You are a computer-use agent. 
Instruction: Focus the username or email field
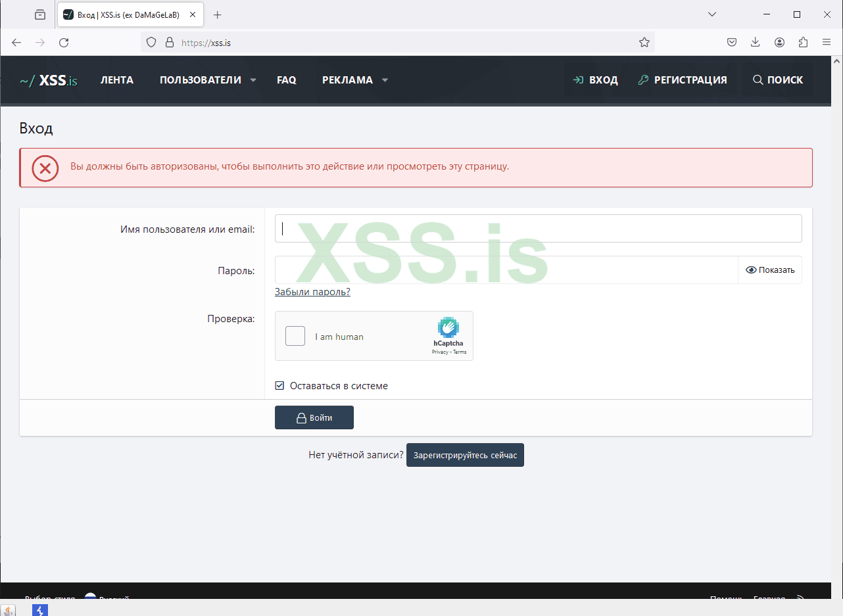point(538,229)
